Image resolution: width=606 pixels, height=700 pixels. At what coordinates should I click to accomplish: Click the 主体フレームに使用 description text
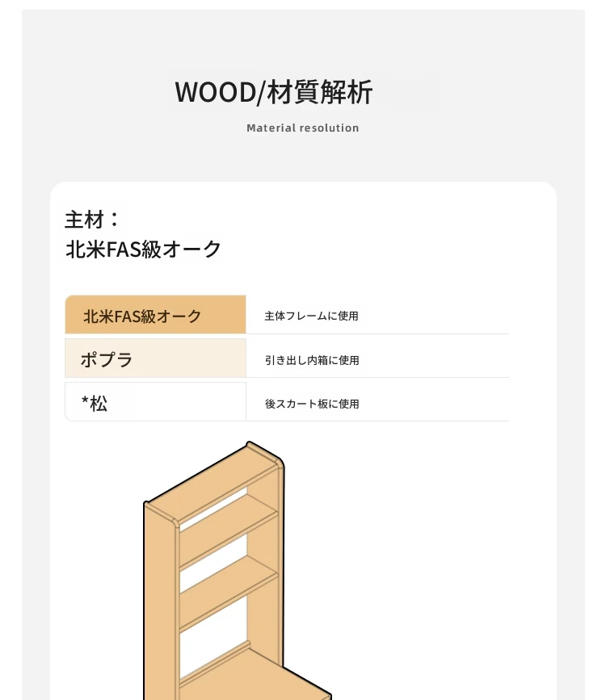[311, 316]
